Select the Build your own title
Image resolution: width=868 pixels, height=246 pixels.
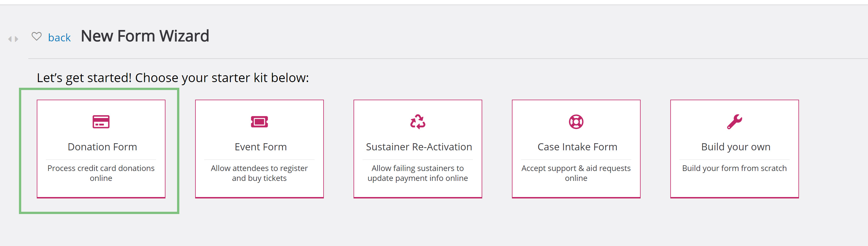(736, 147)
